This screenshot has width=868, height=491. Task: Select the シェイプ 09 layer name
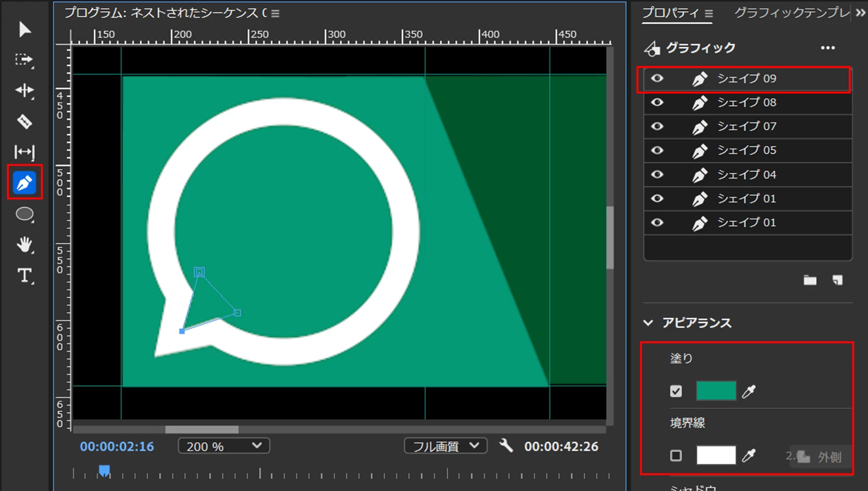pos(746,79)
